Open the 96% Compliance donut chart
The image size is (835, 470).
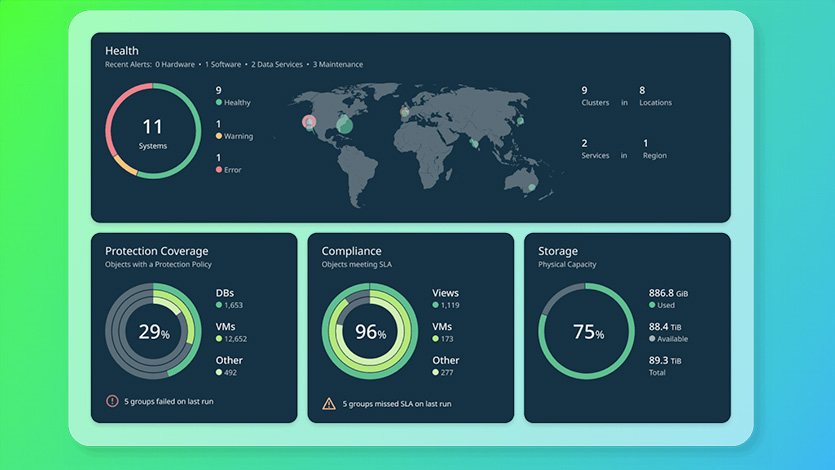(370, 331)
